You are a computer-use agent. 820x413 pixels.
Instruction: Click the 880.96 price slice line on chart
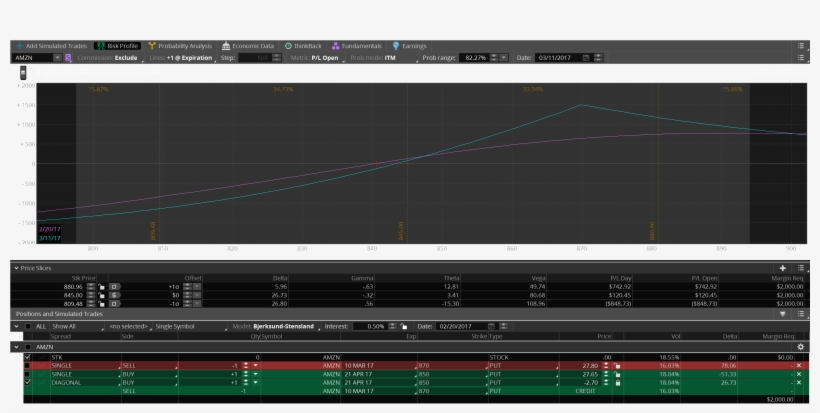tap(658, 163)
